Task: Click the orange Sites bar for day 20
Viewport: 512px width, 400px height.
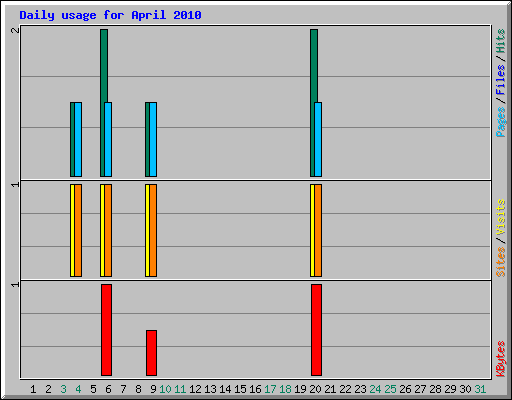Action: 318,230
